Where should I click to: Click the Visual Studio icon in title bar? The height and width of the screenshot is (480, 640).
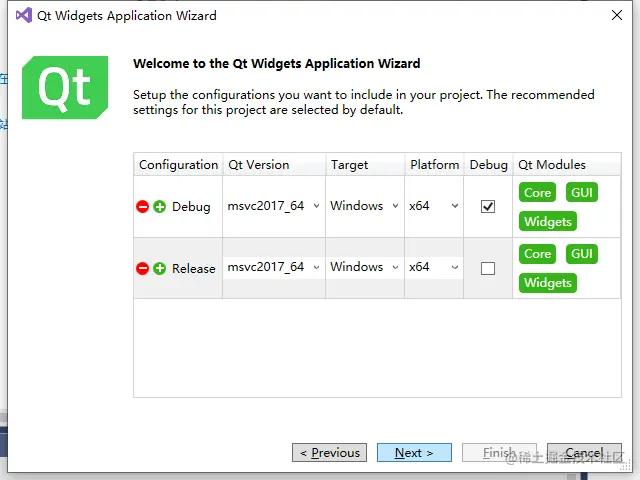pos(24,16)
